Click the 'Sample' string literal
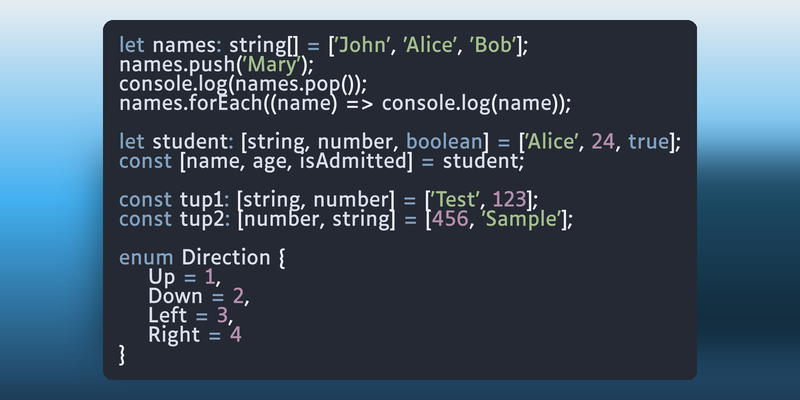 [522, 219]
